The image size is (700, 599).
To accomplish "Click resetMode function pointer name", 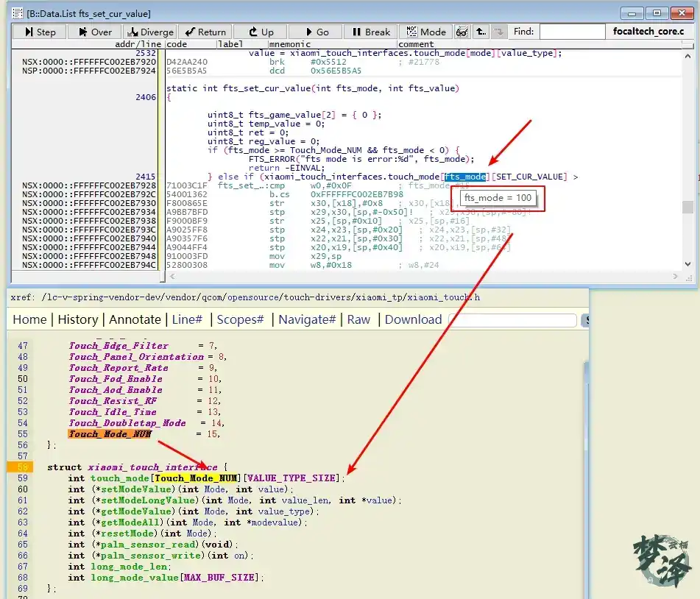I will [x=127, y=534].
